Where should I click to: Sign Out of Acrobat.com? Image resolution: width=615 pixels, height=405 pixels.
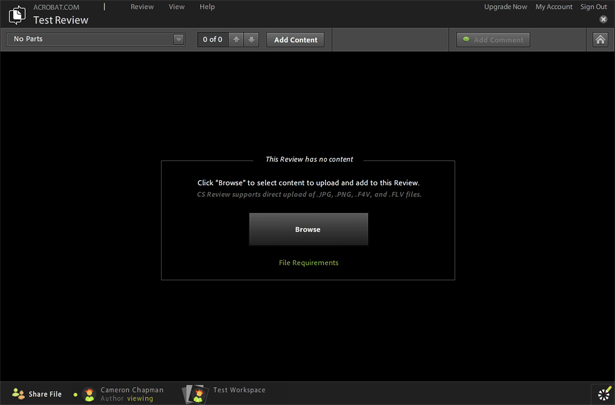point(593,7)
